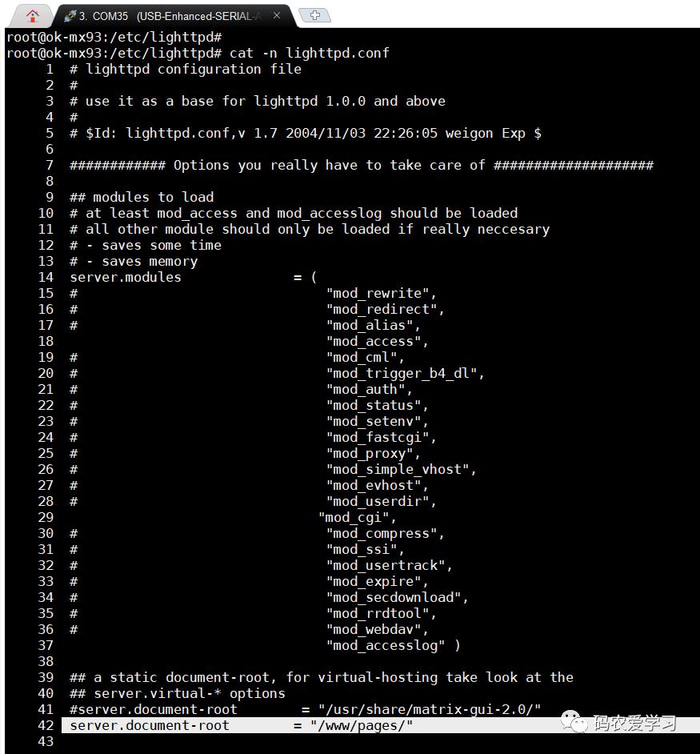Click the "/usr/share/matrix-gui-2.0/" path on line 41
700x754 pixels.
coord(430,709)
